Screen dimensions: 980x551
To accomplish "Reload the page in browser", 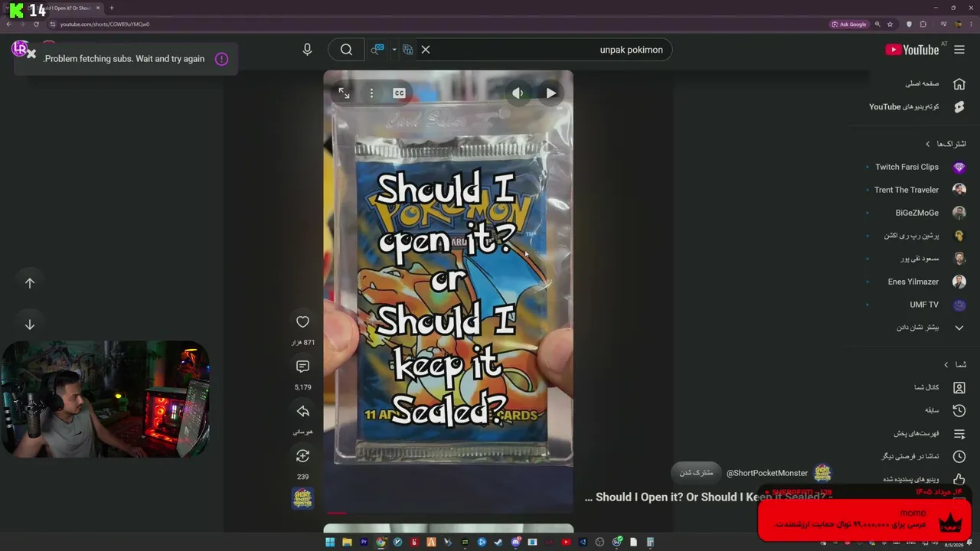I will pyautogui.click(x=36, y=24).
